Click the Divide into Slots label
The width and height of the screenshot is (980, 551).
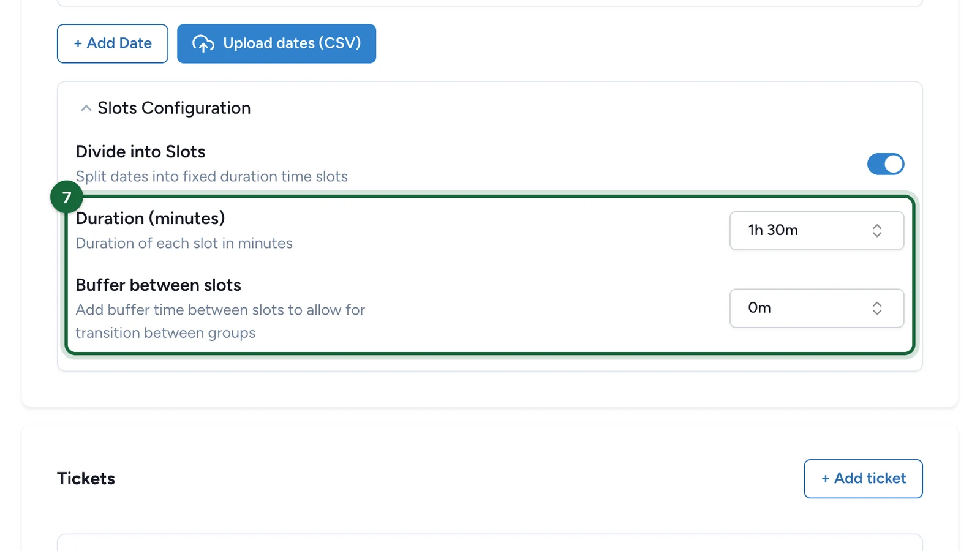pos(140,152)
